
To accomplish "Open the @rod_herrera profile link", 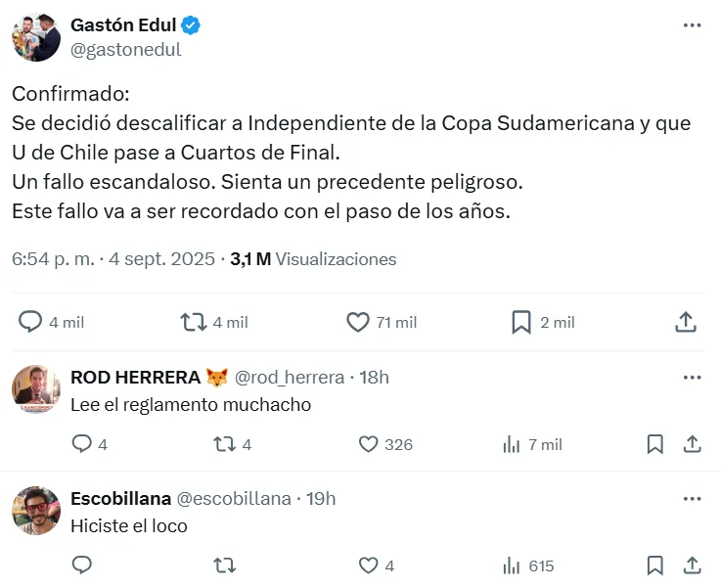I will pos(290,378).
